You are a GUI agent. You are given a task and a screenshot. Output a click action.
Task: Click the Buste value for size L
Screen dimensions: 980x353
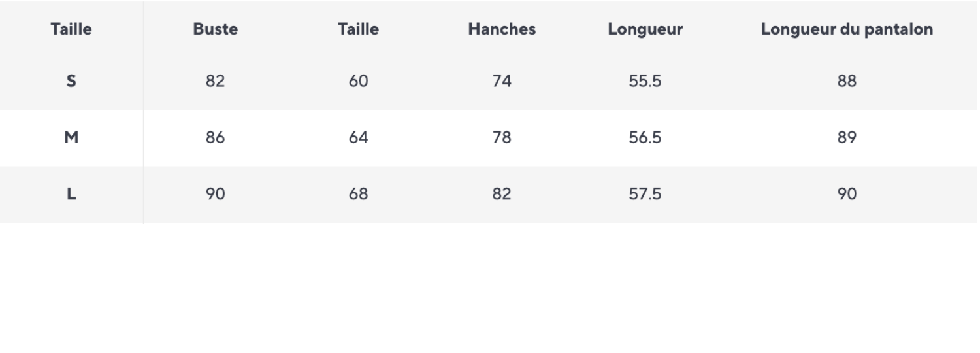tap(215, 194)
